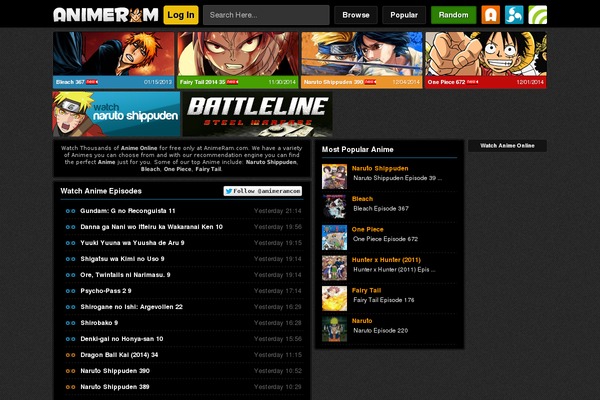Screen dimensions: 600x400
Task: Click the Battleline Steel Warfare ad
Action: 258,114
